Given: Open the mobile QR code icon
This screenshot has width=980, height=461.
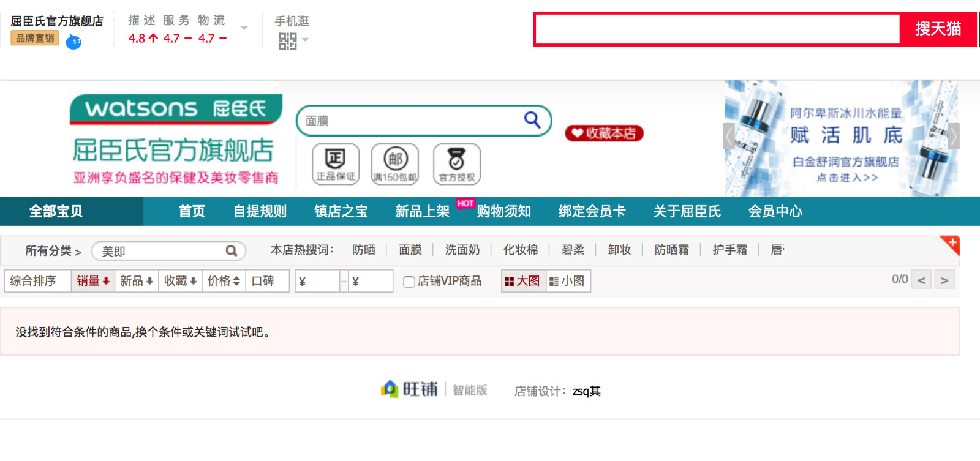Looking at the screenshot, I should [287, 41].
